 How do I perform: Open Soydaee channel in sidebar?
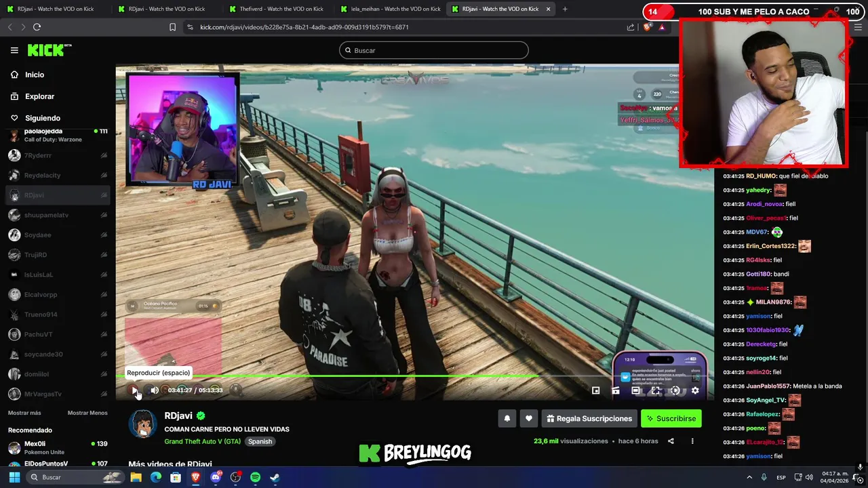click(58, 235)
